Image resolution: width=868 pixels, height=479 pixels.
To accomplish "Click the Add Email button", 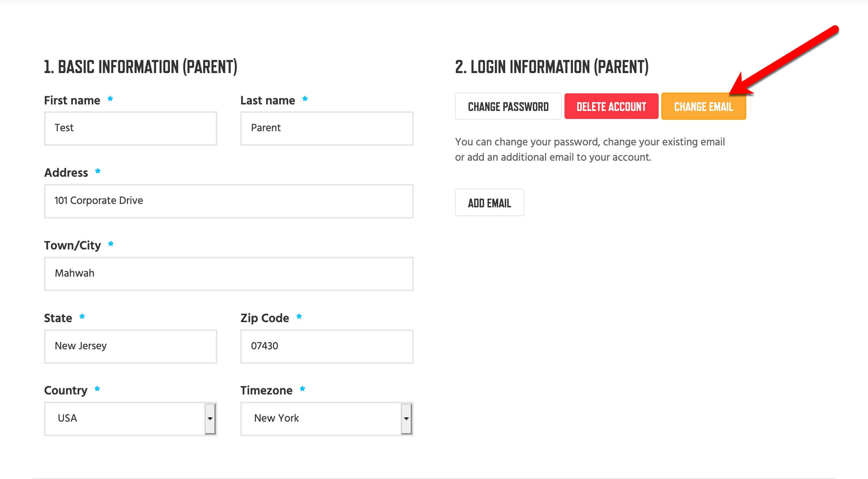I will coord(489,202).
